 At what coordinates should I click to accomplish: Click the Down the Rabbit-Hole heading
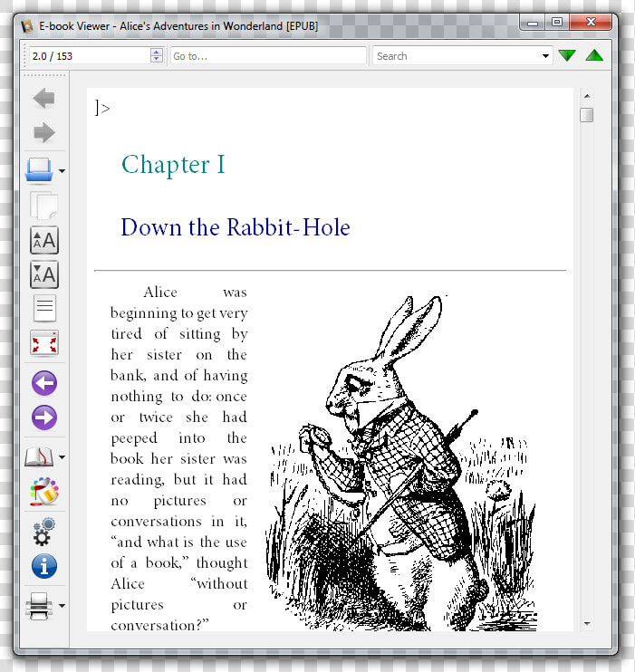pyautogui.click(x=236, y=227)
